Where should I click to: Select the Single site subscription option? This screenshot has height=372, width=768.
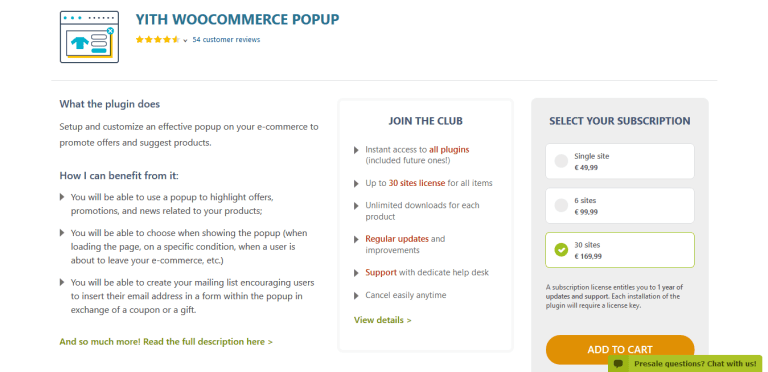(x=620, y=161)
